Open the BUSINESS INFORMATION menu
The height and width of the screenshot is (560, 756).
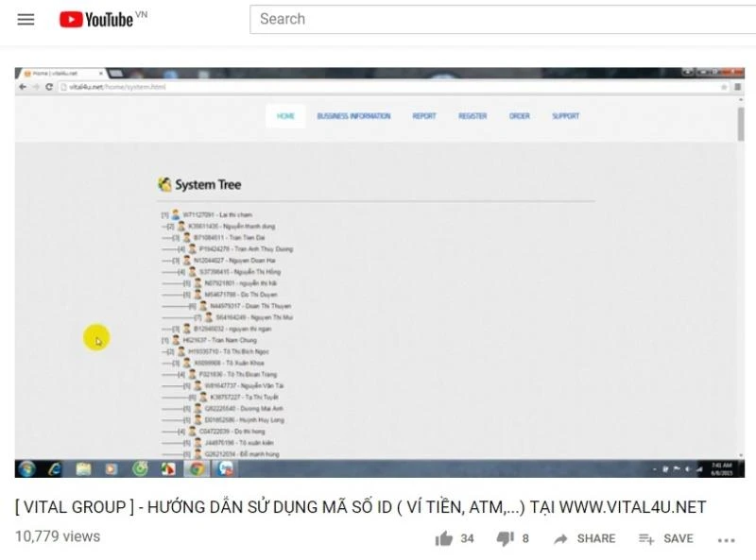pyautogui.click(x=353, y=116)
